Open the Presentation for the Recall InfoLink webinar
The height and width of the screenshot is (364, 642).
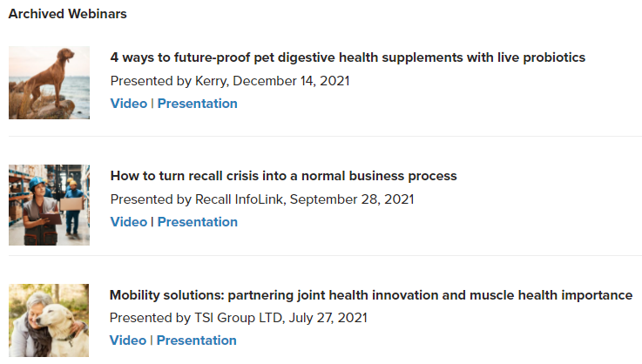198,221
